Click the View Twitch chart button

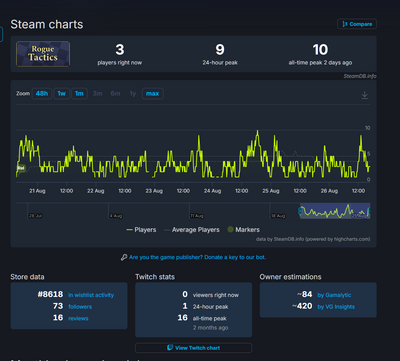click(193, 348)
